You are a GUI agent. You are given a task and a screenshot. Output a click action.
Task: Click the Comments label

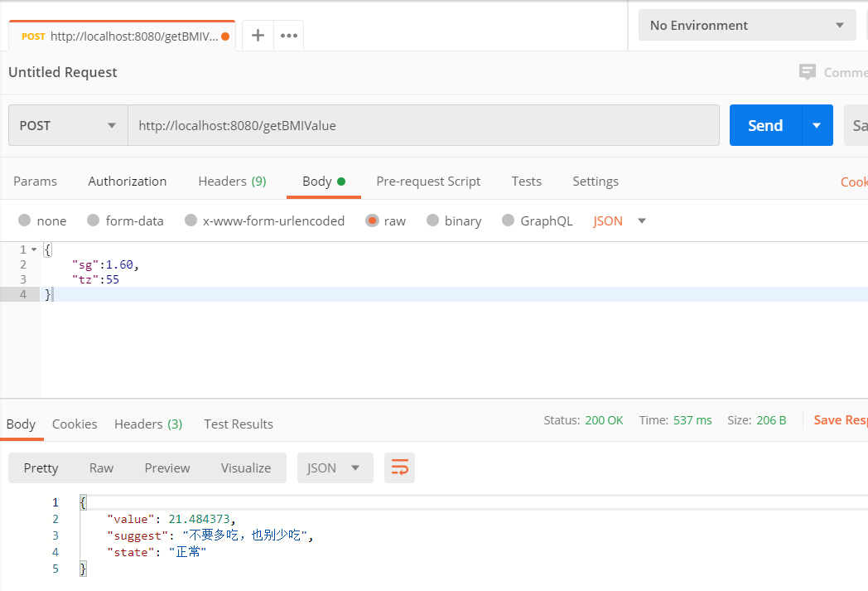tap(846, 73)
